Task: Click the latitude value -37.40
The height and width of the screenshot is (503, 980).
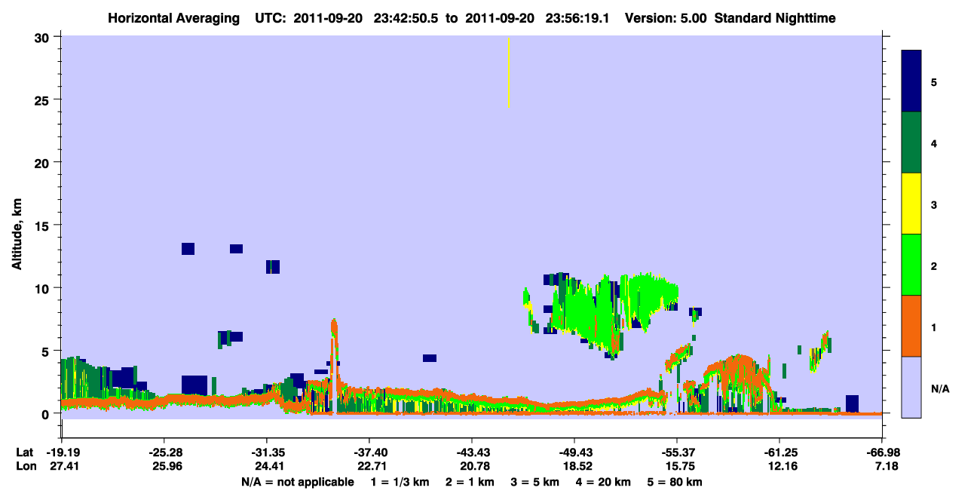Action: (369, 452)
